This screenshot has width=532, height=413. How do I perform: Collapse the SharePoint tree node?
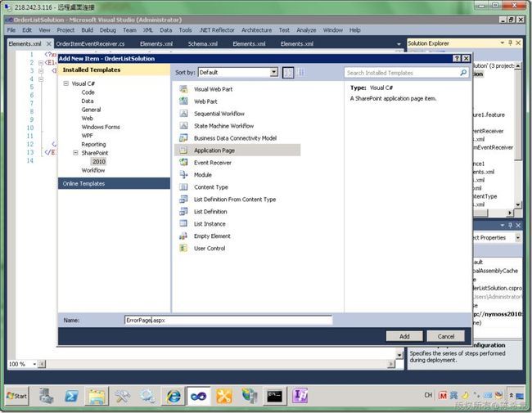point(75,153)
